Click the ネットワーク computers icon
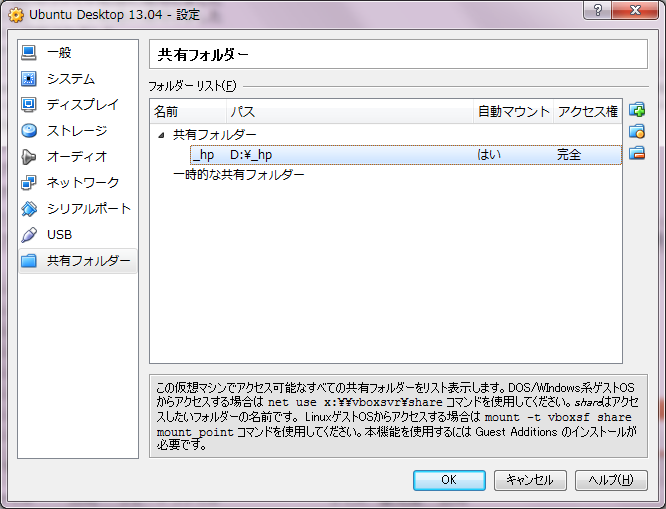This screenshot has height=509, width=666. 29,183
